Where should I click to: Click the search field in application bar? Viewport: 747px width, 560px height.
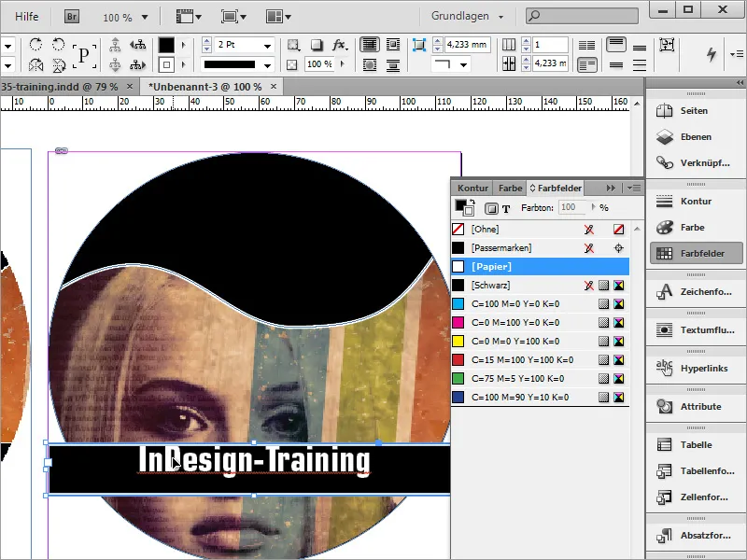click(x=582, y=16)
